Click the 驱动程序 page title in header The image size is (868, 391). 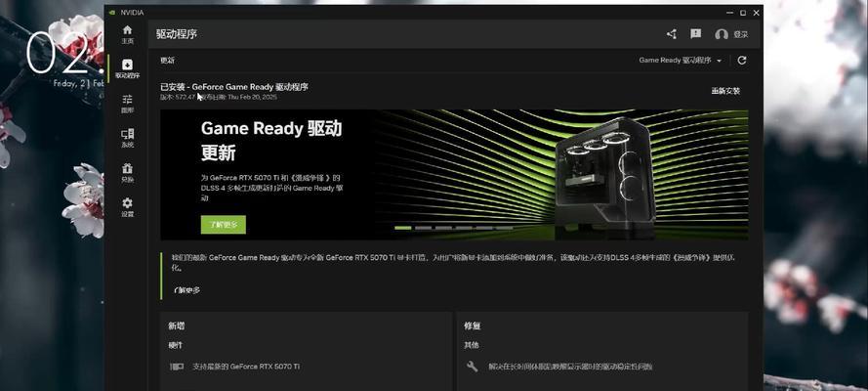pyautogui.click(x=177, y=34)
